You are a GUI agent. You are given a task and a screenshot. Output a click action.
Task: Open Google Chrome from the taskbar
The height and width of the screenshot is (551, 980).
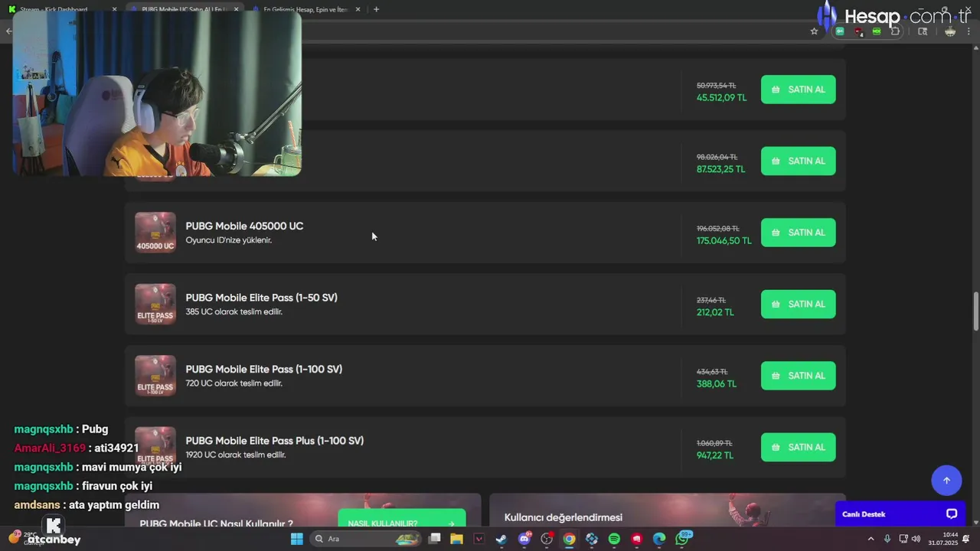569,539
